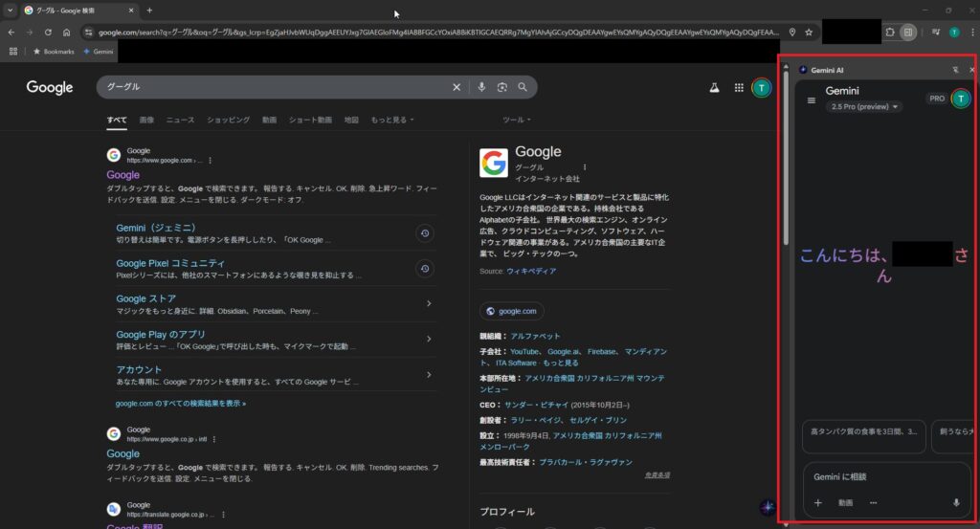
Task: Start voice search with the microphone icon
Action: [481, 87]
